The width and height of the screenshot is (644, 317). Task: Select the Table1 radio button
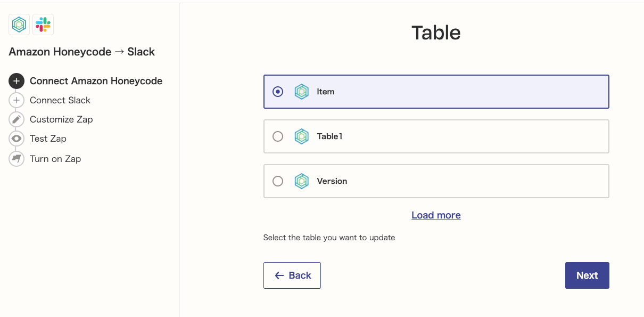coord(277,136)
